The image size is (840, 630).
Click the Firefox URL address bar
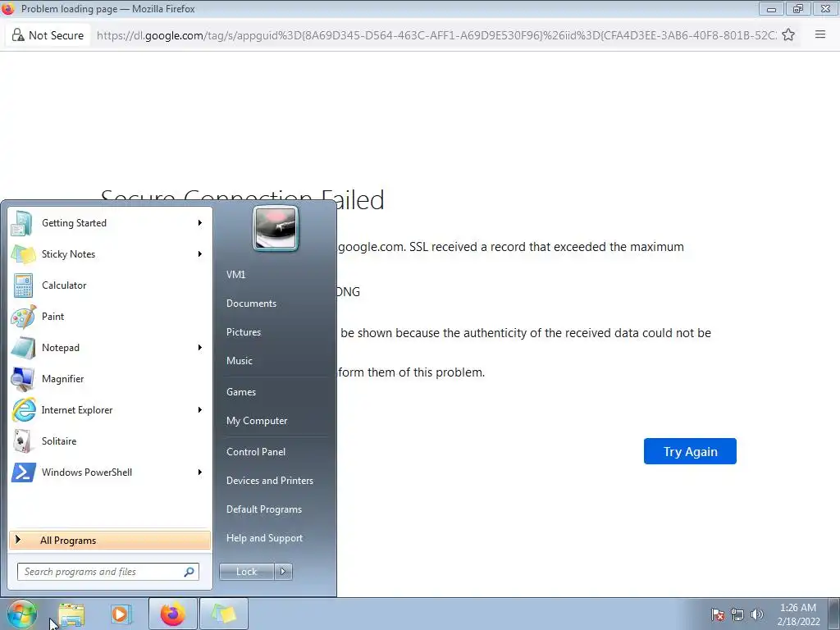[x=436, y=35]
